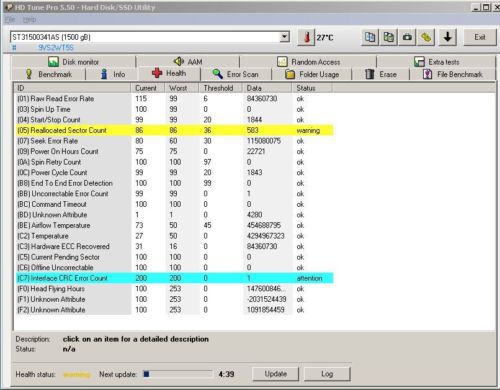Select the Power On Hours Count row

[x=175, y=151]
